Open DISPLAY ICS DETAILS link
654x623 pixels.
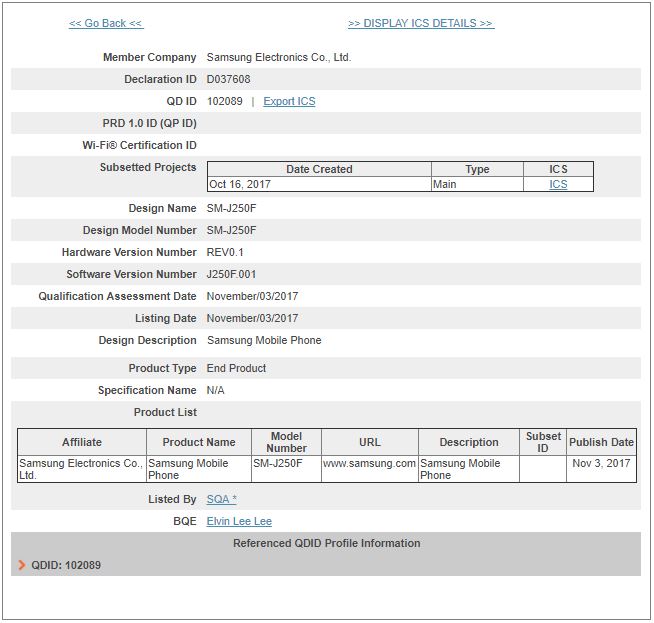(x=421, y=23)
